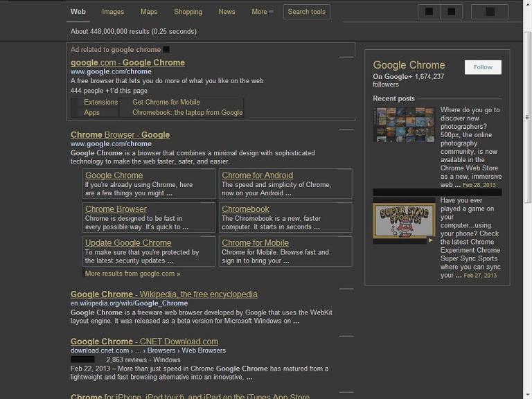Click "Get Chrome for Mobile" ad link

(x=166, y=102)
